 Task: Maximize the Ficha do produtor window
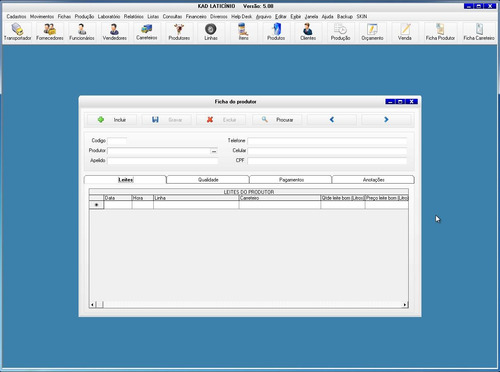pyautogui.click(x=401, y=101)
